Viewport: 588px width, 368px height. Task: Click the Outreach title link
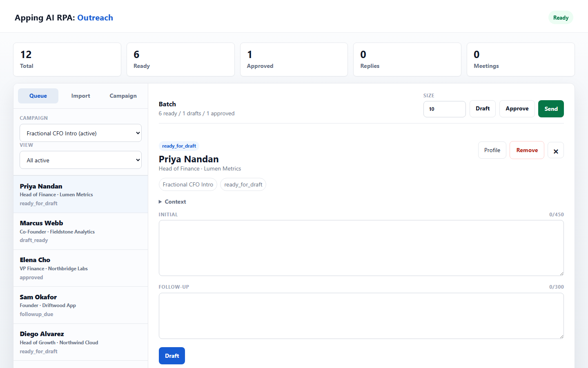point(95,18)
